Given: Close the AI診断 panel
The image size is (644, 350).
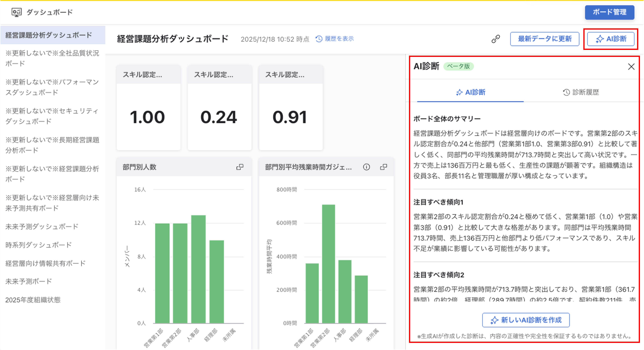Looking at the screenshot, I should [x=631, y=67].
